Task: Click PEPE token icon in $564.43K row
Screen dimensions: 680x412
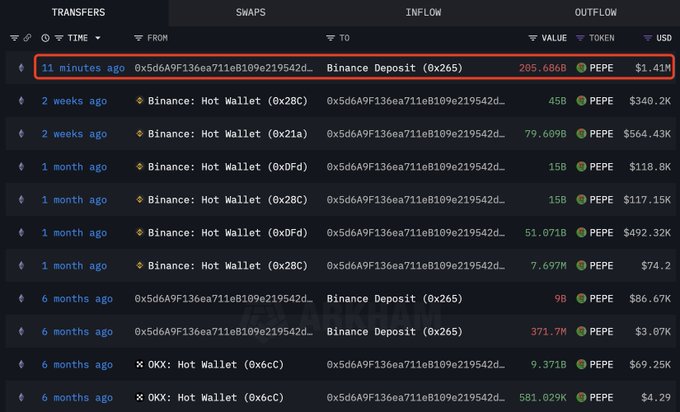Action: (581, 134)
